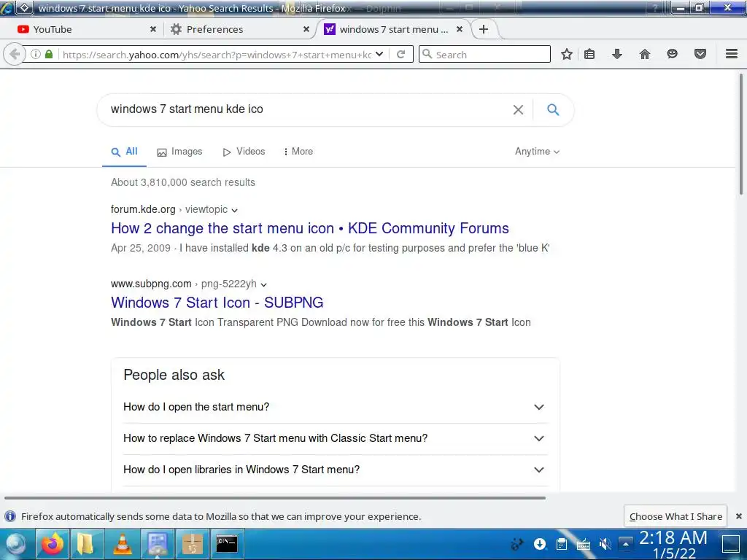Viewport: 747px width, 560px height.
Task: Toggle the muted volume icon in tray
Action: pos(605,544)
